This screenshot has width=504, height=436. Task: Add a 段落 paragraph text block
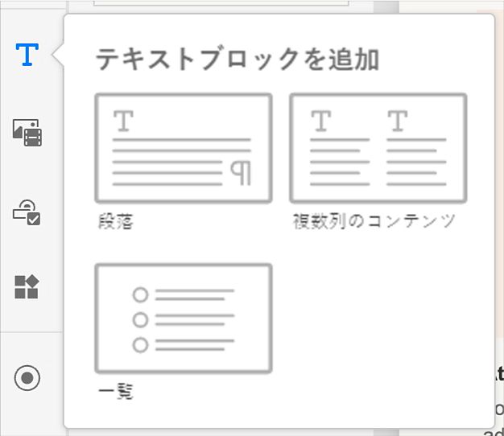pyautogui.click(x=184, y=148)
